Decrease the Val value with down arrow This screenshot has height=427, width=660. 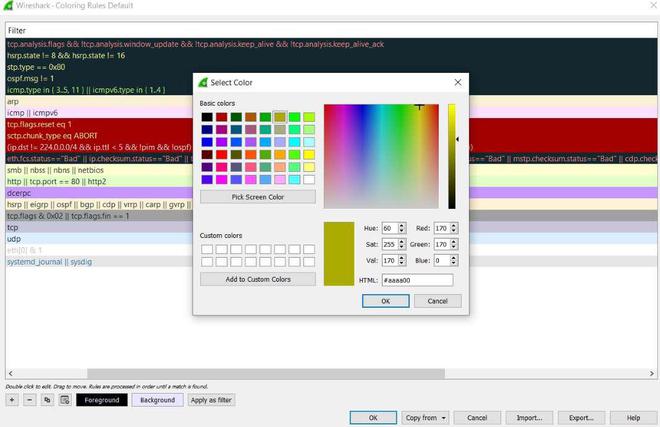(402, 263)
